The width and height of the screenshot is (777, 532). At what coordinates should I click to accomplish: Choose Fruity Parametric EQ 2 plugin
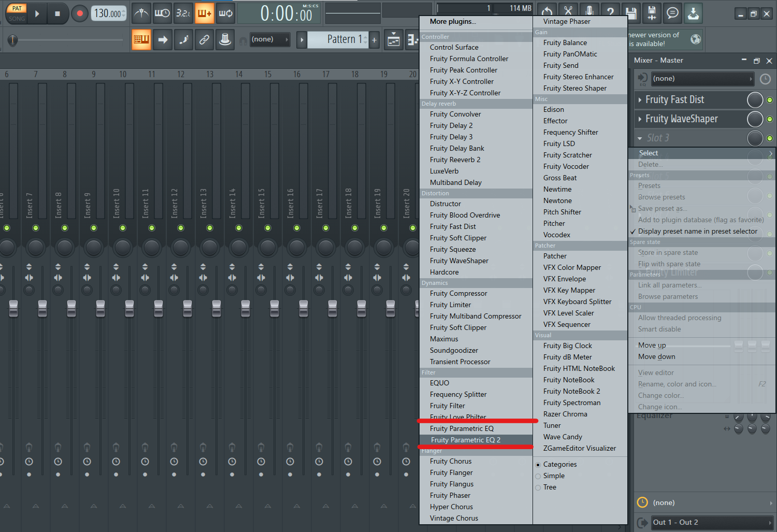tap(476, 440)
